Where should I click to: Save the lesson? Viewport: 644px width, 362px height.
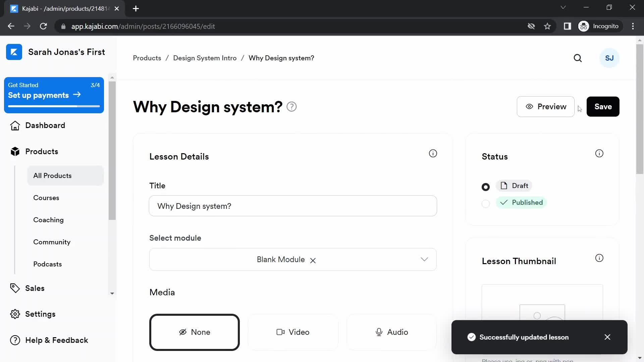pos(603,107)
